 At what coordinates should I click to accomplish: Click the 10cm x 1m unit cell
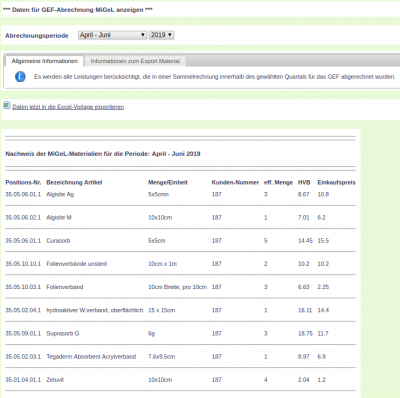click(x=163, y=264)
